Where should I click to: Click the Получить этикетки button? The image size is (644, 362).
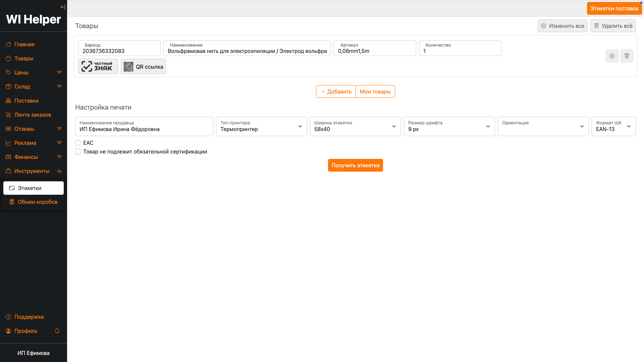(x=355, y=165)
